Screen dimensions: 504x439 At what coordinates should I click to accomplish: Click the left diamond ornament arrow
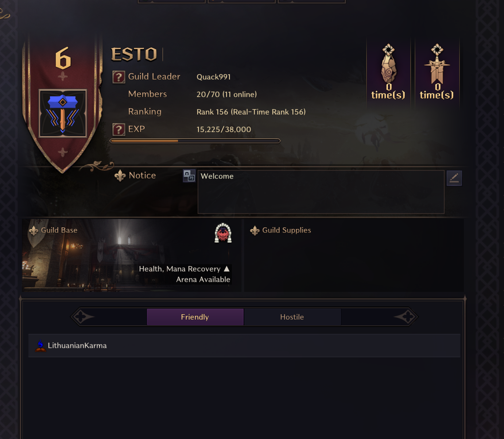tap(82, 317)
